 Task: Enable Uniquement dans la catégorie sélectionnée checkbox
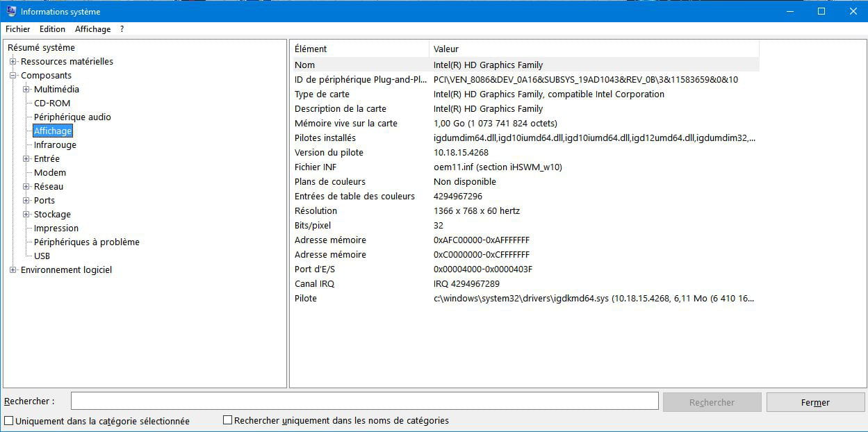tap(9, 421)
